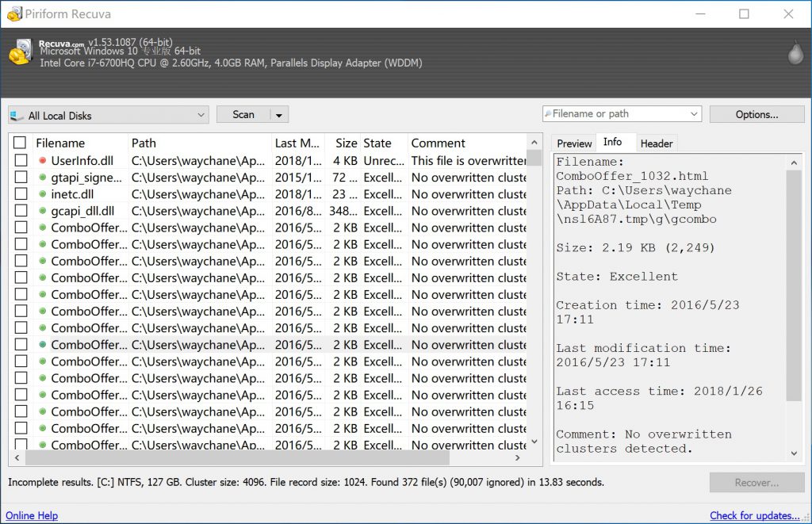Sort by the Last Modified column header
Screen dimensions: 812x524
coord(298,143)
